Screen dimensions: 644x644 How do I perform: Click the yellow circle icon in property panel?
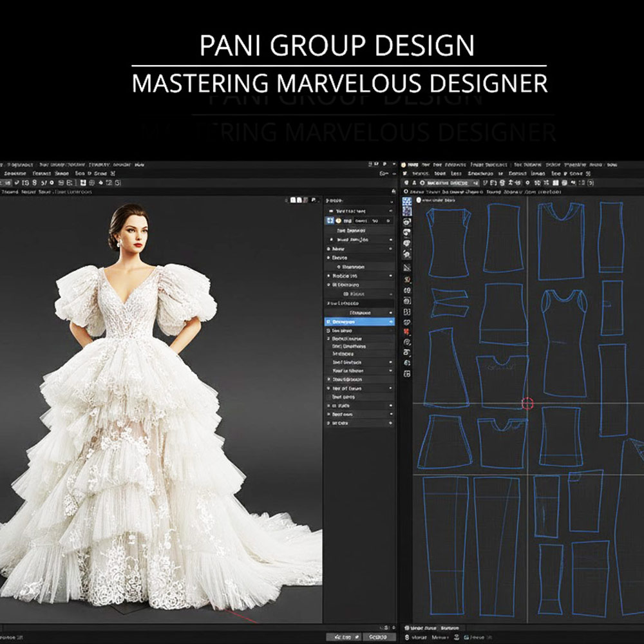339,220
